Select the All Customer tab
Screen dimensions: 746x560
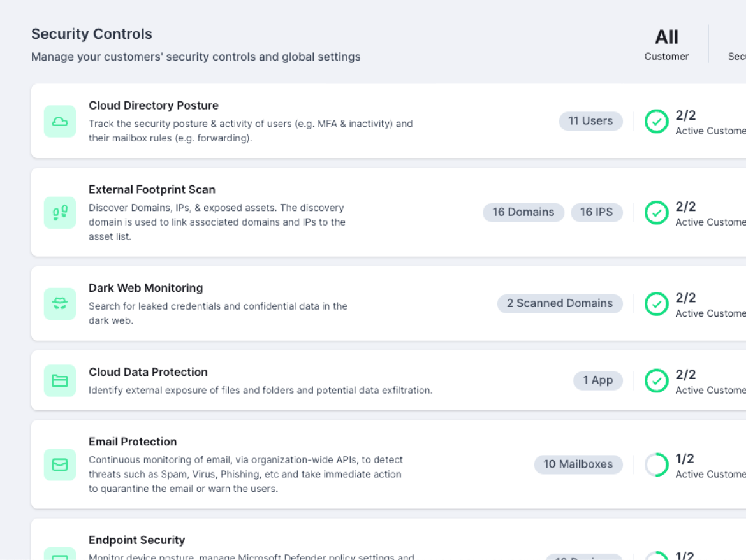click(x=666, y=45)
